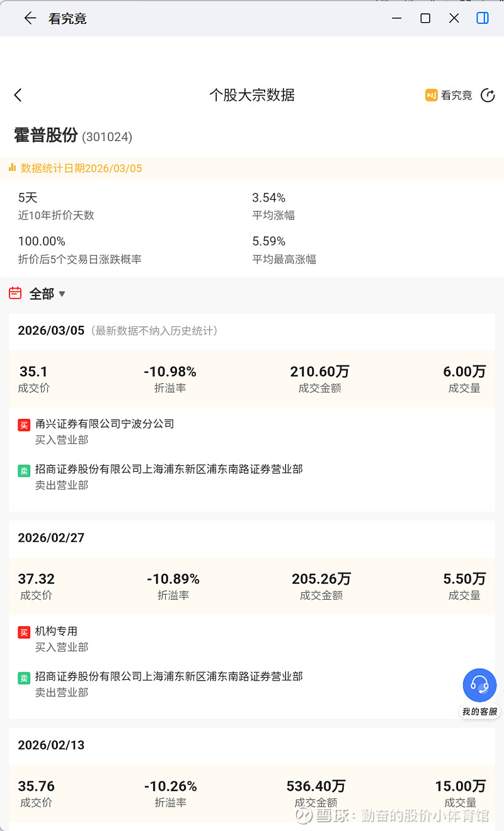This screenshot has width=504, height=831.
Task: Go back using the page chevron
Action: click(x=18, y=95)
